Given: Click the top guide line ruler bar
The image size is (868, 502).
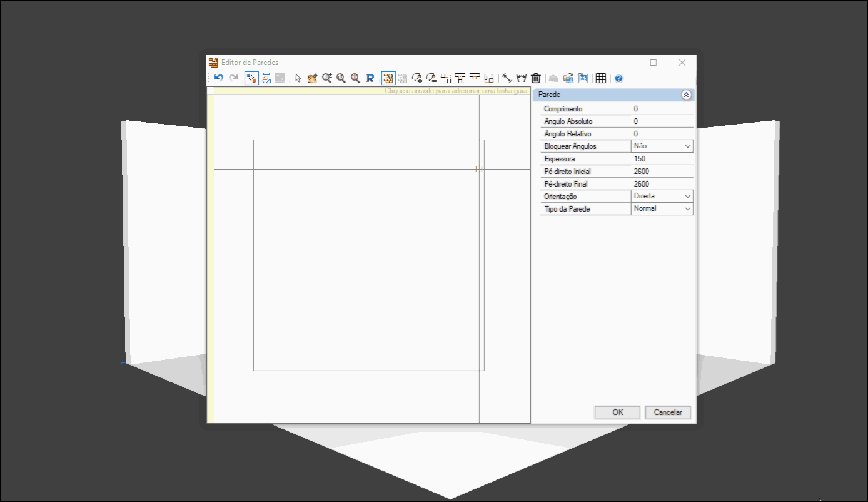Looking at the screenshot, I should pyautogui.click(x=372, y=91).
